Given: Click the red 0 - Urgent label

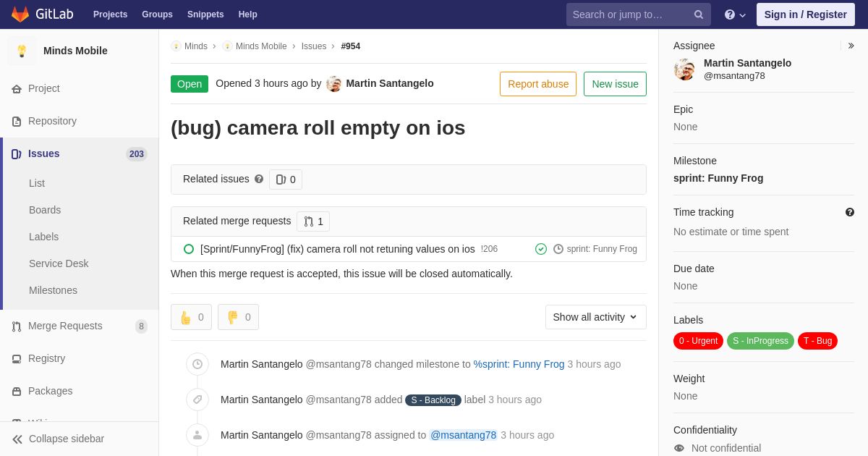Looking at the screenshot, I should (698, 341).
